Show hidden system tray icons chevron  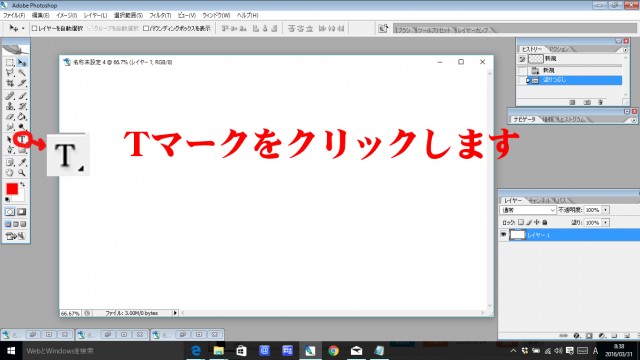click(x=513, y=351)
